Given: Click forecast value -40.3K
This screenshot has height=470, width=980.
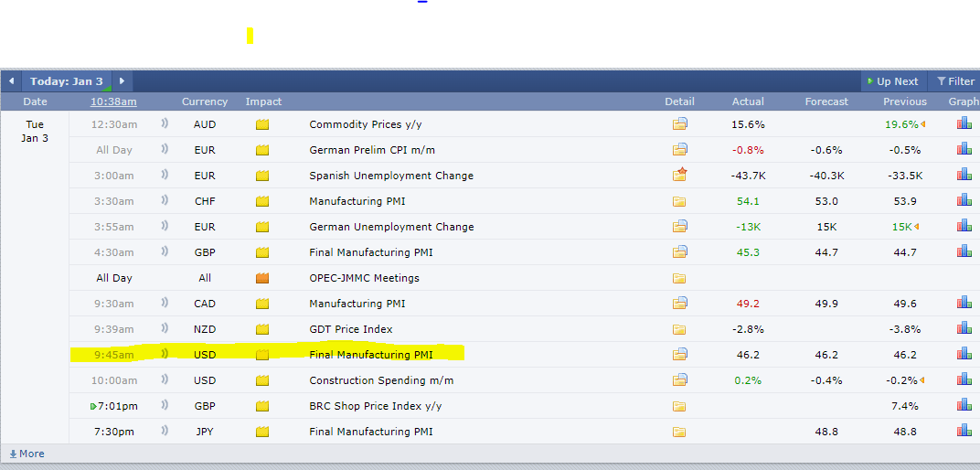Looking at the screenshot, I should pyautogui.click(x=826, y=176).
